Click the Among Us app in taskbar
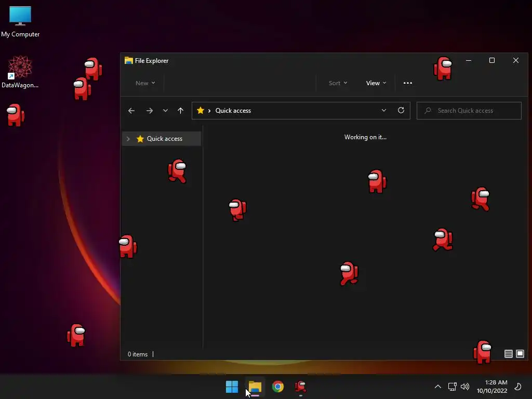The height and width of the screenshot is (399, 532). [301, 387]
